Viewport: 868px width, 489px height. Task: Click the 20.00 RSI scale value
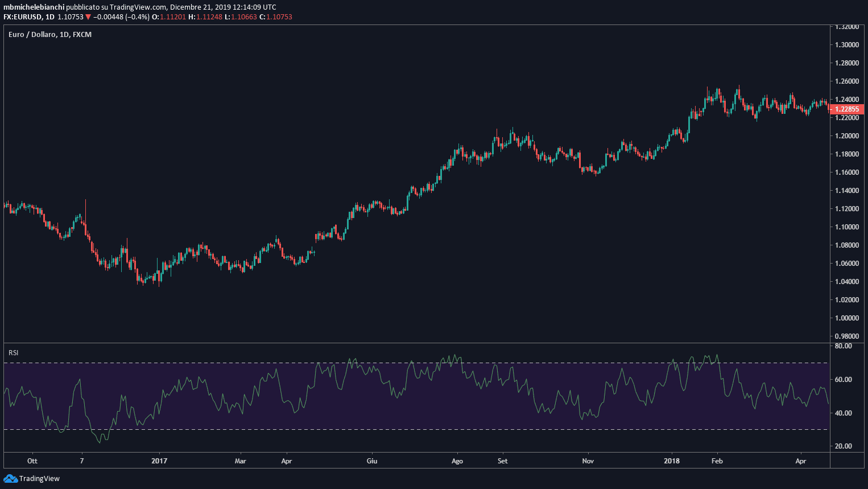coord(844,446)
